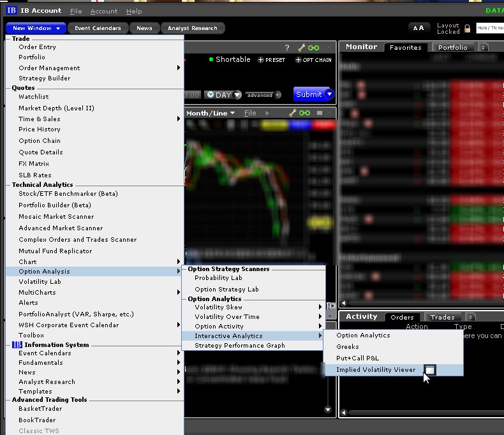Click the Event Calendars toolbar button
Image resolution: width=504 pixels, height=435 pixels.
(x=98, y=28)
